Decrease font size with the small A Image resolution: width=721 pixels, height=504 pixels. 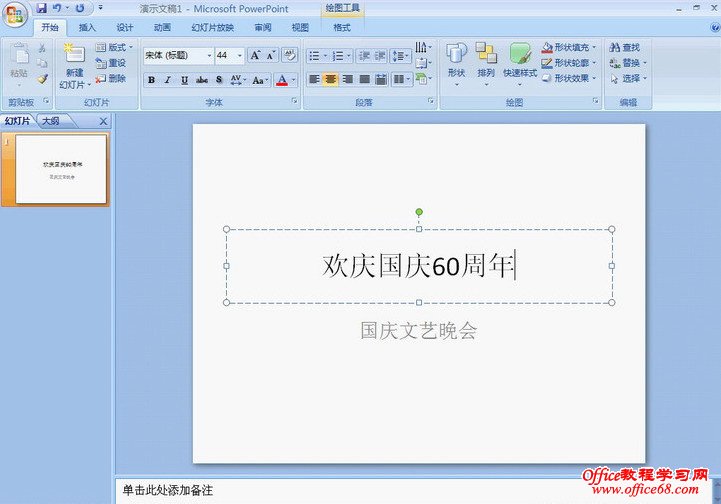tap(271, 56)
